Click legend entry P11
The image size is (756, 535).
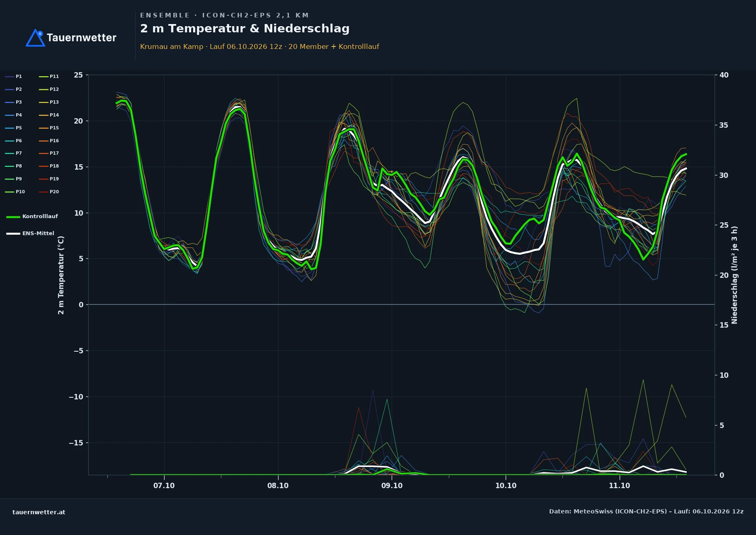(x=49, y=76)
